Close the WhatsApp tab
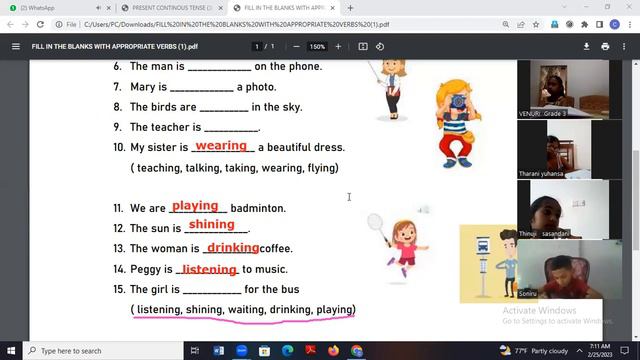This screenshot has height=360, width=640. coord(109,8)
